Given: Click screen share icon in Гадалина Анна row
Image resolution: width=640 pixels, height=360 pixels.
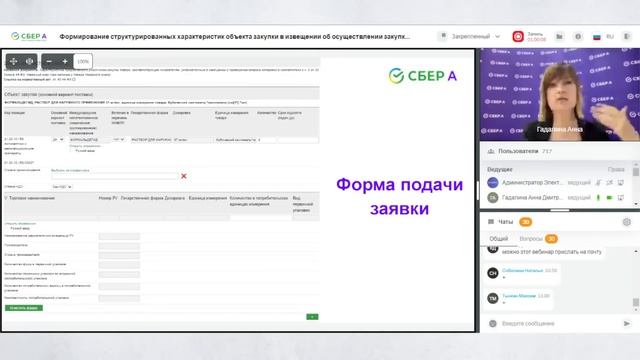Looking at the screenshot, I should point(620,198).
